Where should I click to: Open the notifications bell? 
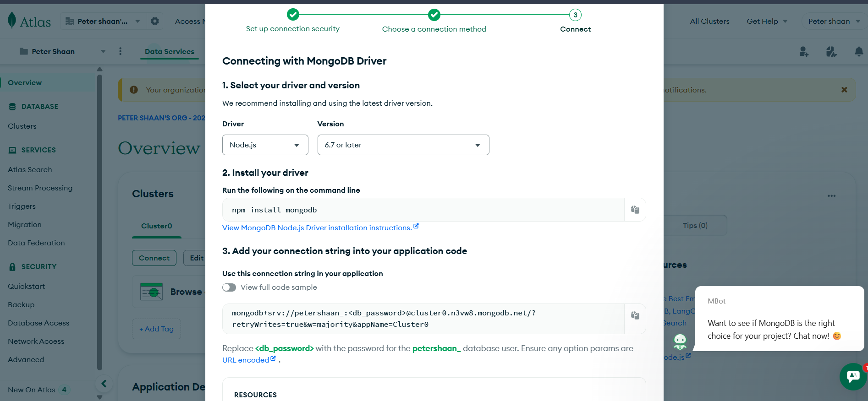point(859,51)
